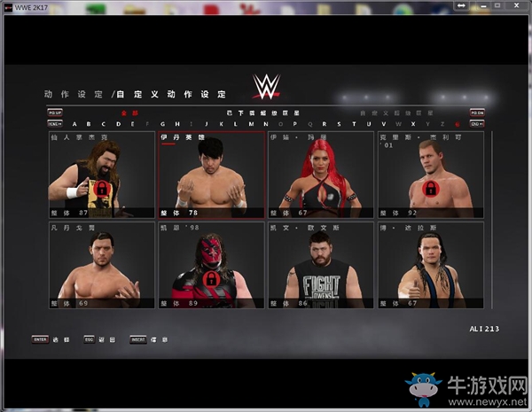
Task: Click the double-arrow button in the title bar
Action: point(461,5)
